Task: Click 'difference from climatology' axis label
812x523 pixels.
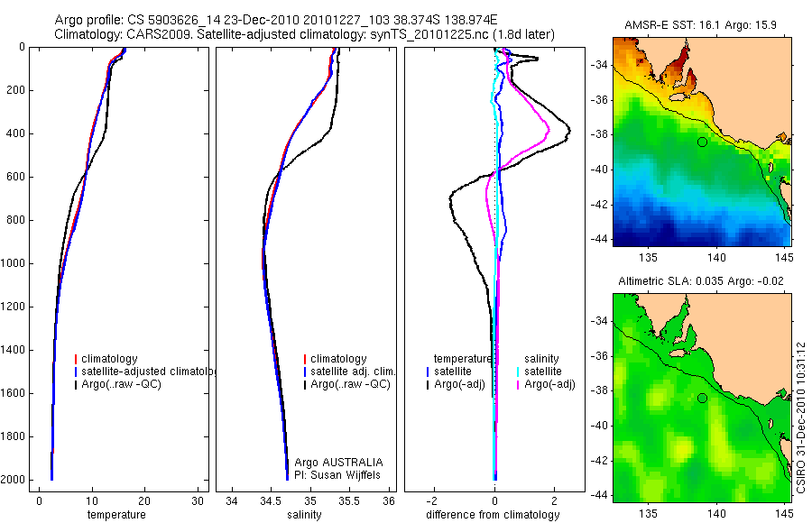Action: [493, 515]
